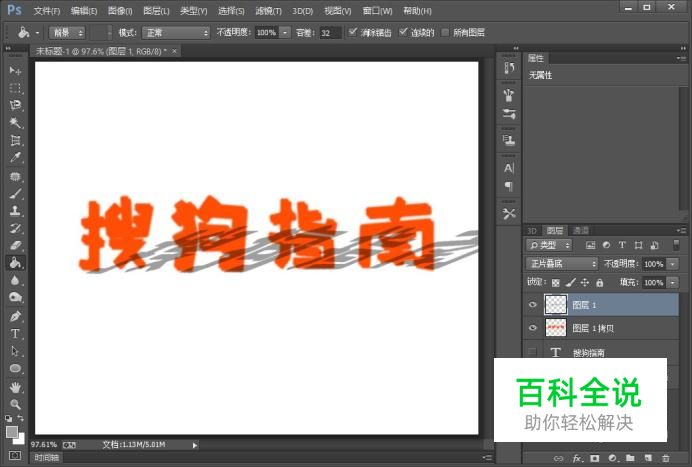This screenshot has width=692, height=467.
Task: Swap foreground and background colors
Action: click(x=21, y=418)
